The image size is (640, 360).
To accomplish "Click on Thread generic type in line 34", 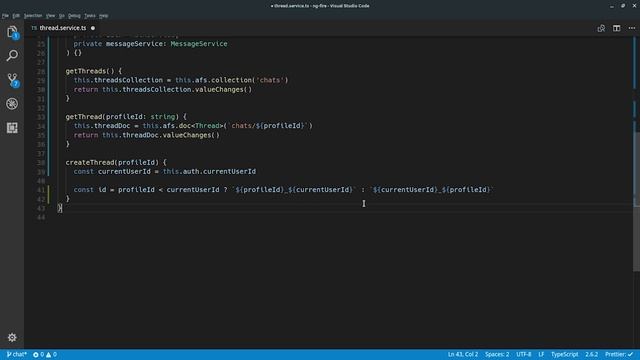I will point(207,126).
